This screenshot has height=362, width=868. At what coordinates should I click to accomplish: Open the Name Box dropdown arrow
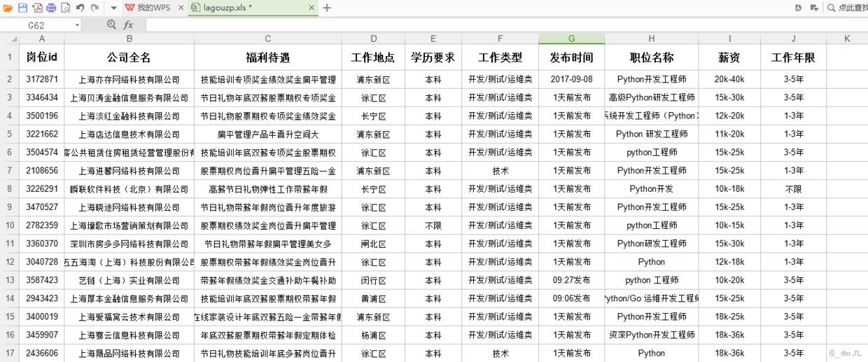[76, 25]
